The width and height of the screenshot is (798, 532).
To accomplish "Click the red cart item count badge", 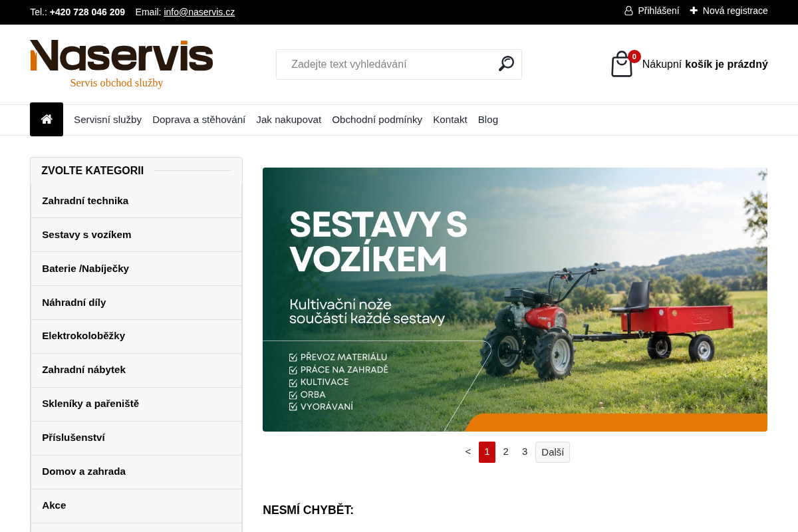I will pyautogui.click(x=634, y=57).
